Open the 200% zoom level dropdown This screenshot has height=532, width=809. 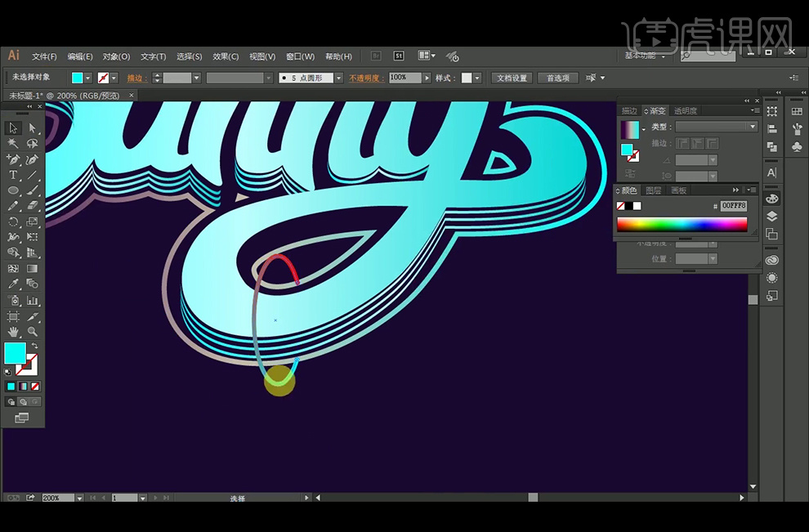tap(79, 498)
